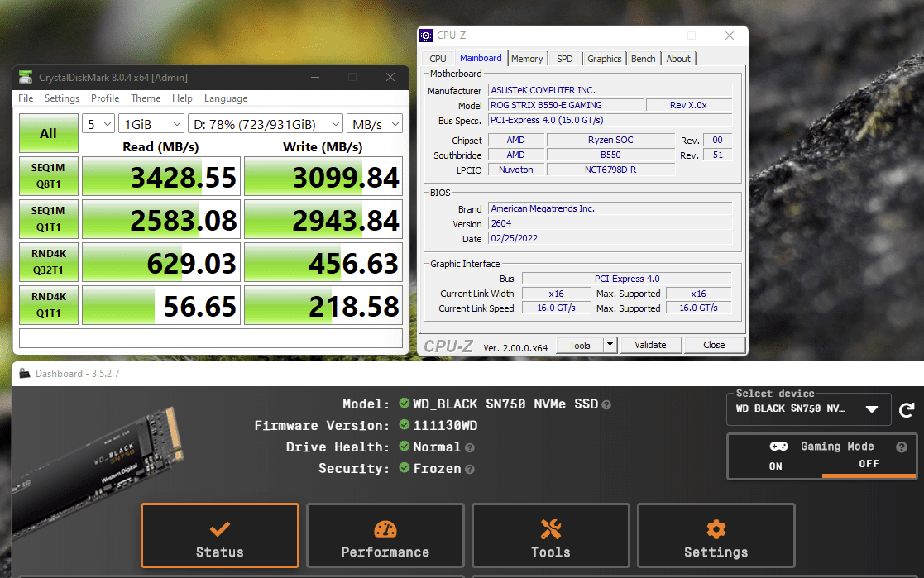Click help icon next to Gaming Mode
Screen dimensions: 924x578
(x=901, y=447)
